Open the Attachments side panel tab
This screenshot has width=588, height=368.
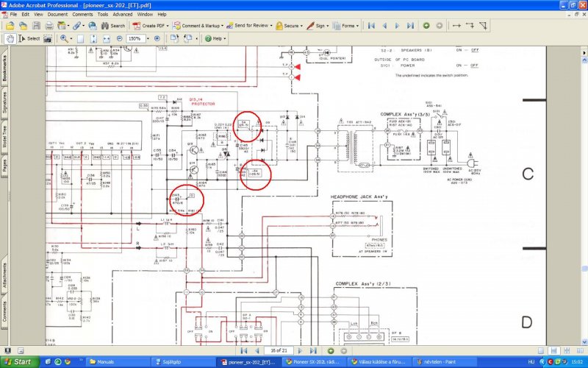(x=4, y=275)
